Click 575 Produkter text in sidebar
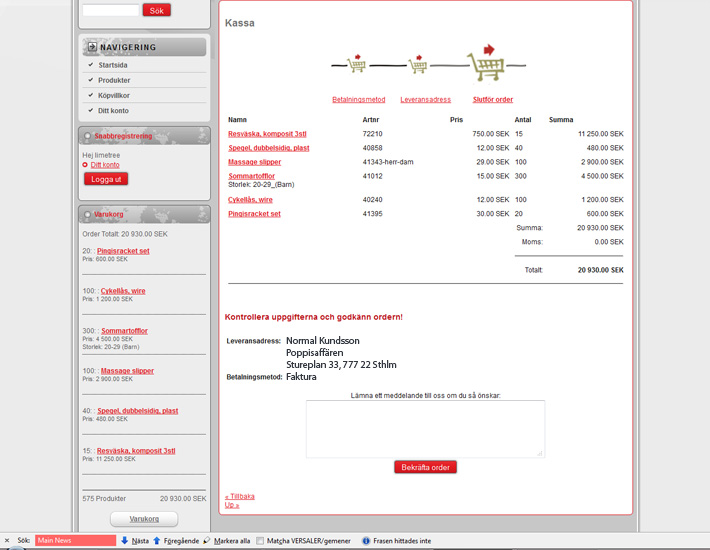 pyautogui.click(x=104, y=498)
